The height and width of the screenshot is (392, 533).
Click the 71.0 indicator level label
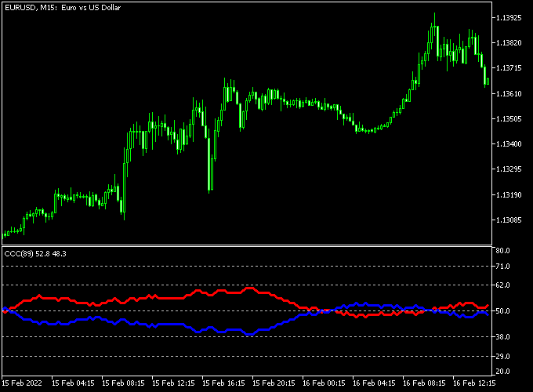pos(502,267)
